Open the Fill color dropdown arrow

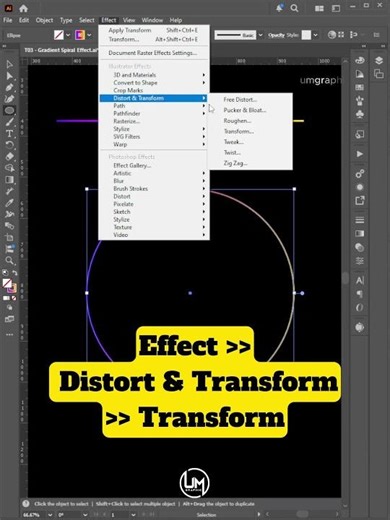pos(68,35)
